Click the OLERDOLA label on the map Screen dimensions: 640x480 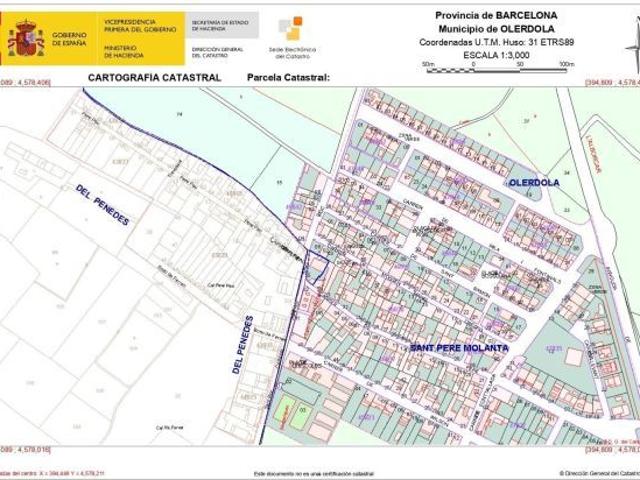click(x=534, y=183)
